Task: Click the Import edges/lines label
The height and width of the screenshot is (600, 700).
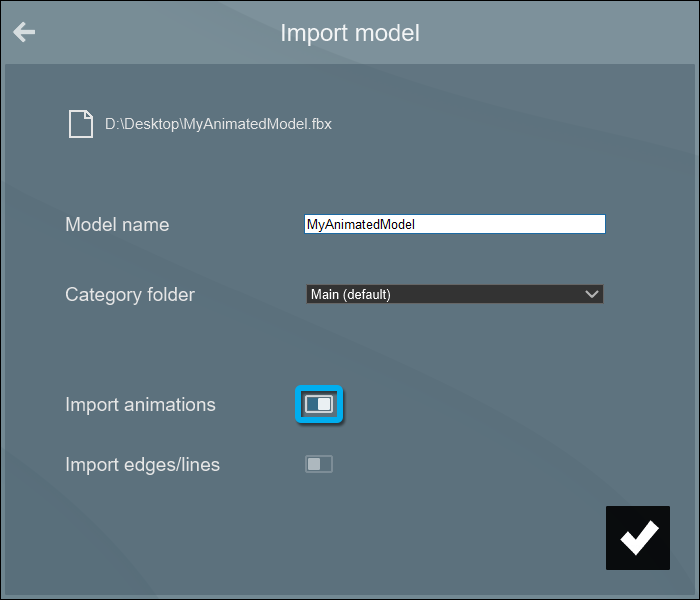Action: (142, 465)
